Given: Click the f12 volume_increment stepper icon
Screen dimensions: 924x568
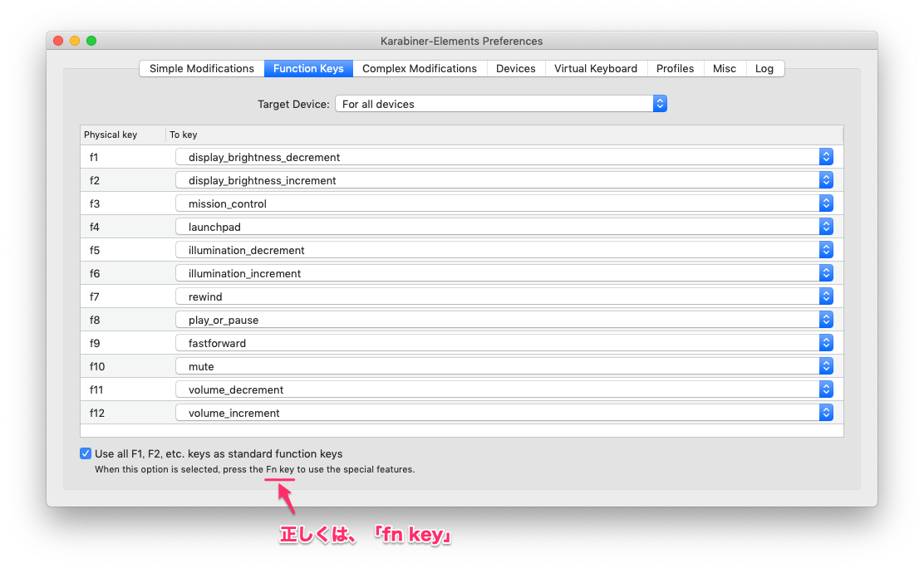Looking at the screenshot, I should [826, 412].
